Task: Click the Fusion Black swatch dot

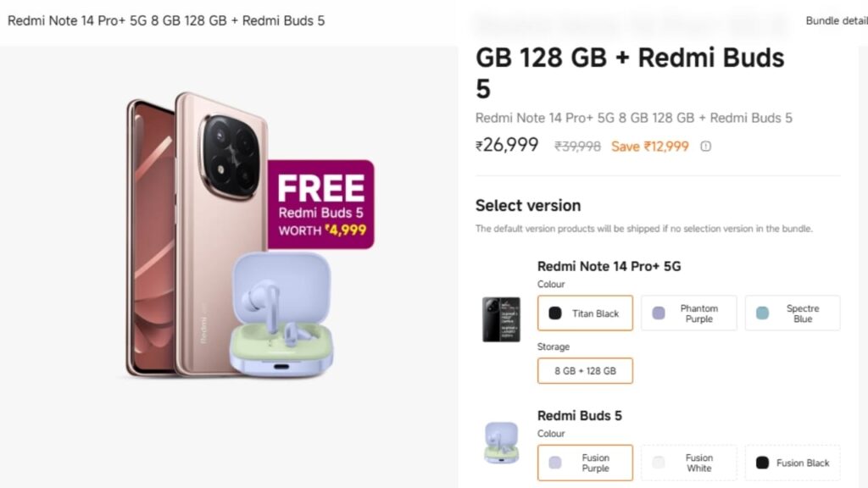Action: click(x=762, y=463)
